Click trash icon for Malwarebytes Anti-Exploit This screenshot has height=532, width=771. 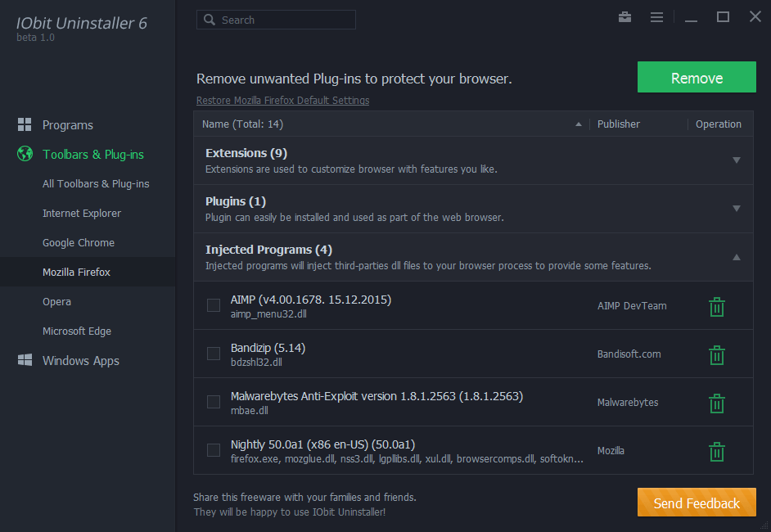[717, 404]
